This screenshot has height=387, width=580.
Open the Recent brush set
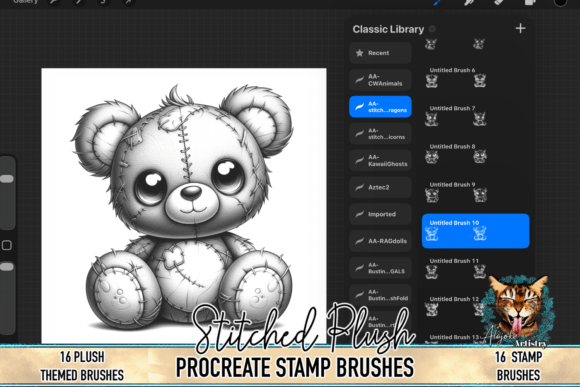(x=380, y=53)
